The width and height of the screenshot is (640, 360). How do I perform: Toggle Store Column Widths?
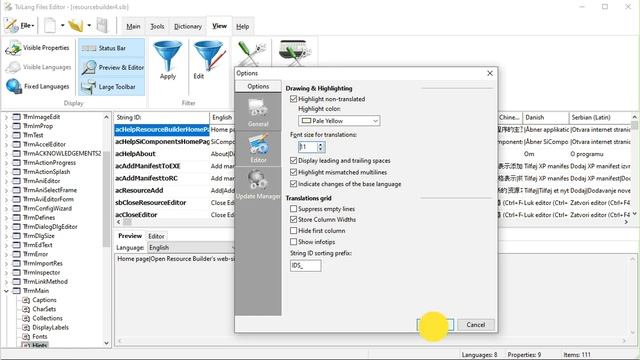click(293, 219)
